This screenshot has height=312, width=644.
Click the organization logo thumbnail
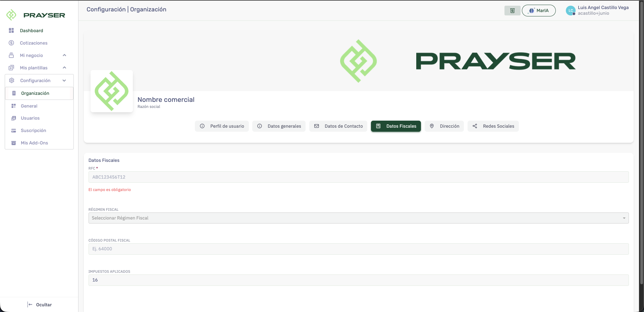[x=112, y=91]
